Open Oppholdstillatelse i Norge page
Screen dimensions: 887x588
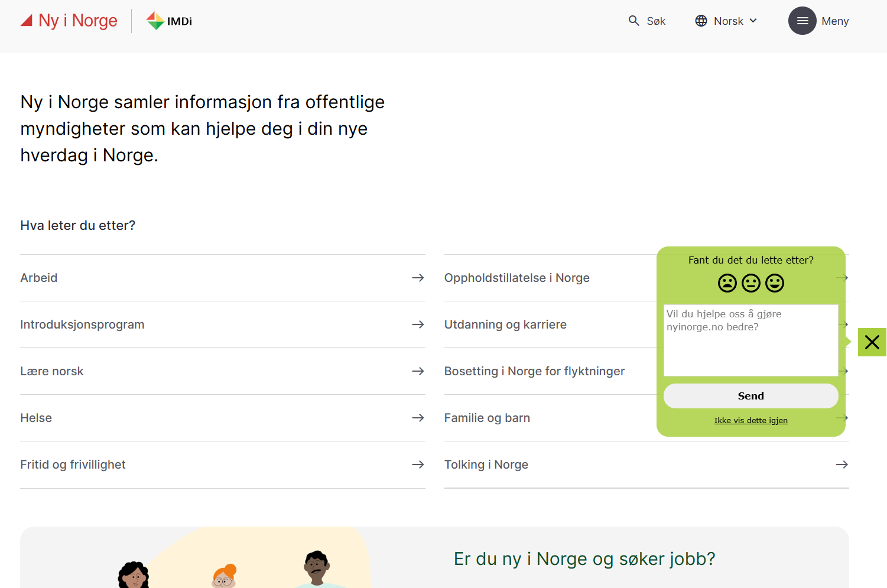tap(516, 278)
